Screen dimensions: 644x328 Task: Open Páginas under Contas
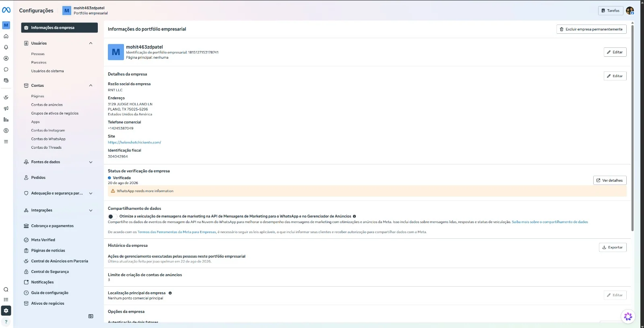(38, 96)
